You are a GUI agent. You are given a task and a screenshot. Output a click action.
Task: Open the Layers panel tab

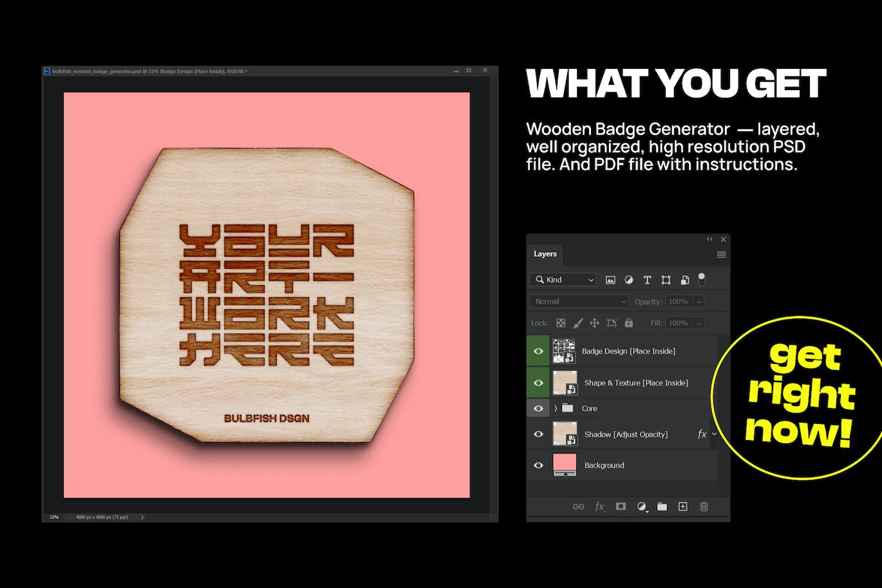tap(545, 254)
